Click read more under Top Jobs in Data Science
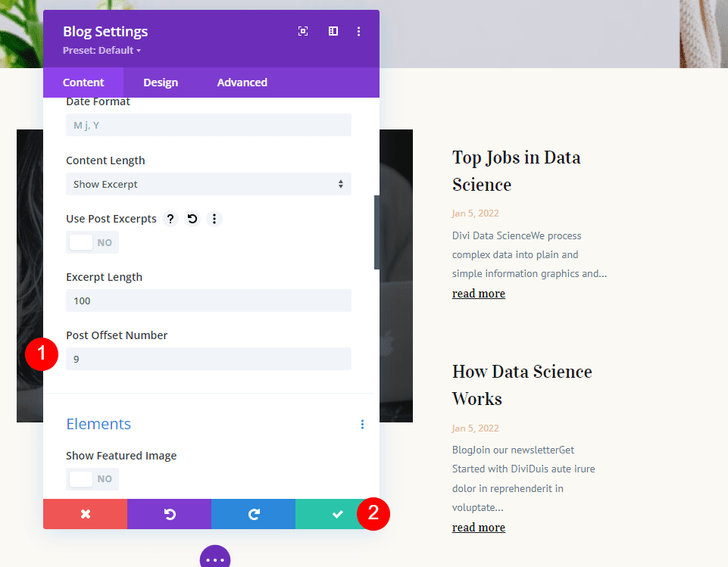Screen dimensions: 728x567 (x=478, y=293)
